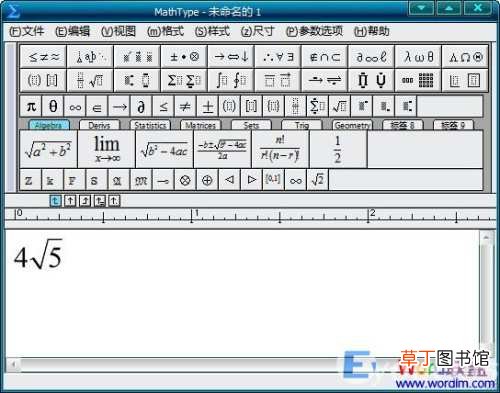Insert the right arrow symbol
The height and width of the screenshot is (393, 500).
pos(119,107)
